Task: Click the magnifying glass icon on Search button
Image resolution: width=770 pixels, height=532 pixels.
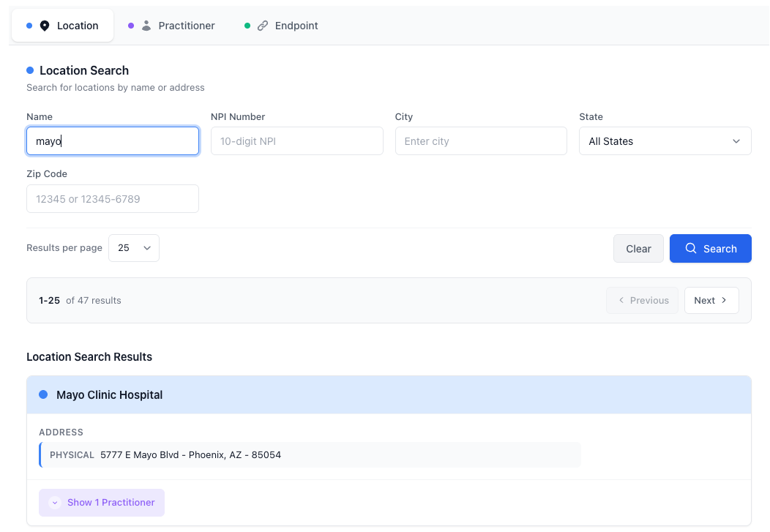Action: pos(691,248)
